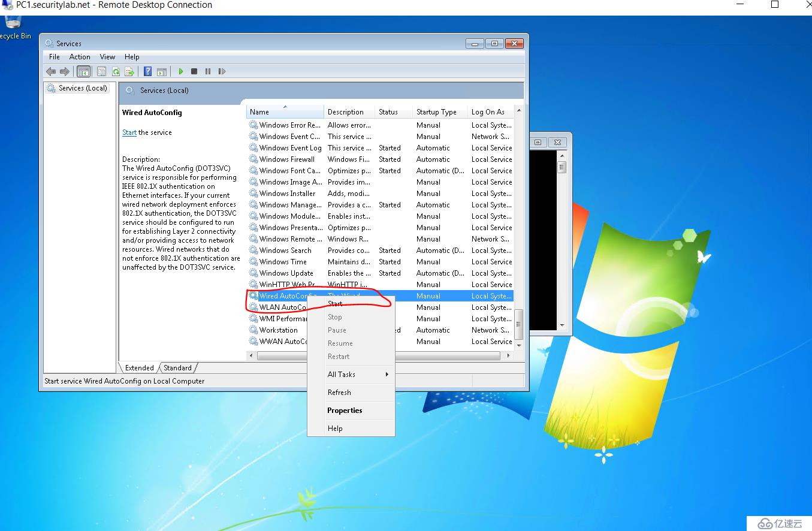The height and width of the screenshot is (531, 812).
Task: Click the gear icon beside WMI Performan...
Action: [253, 319]
